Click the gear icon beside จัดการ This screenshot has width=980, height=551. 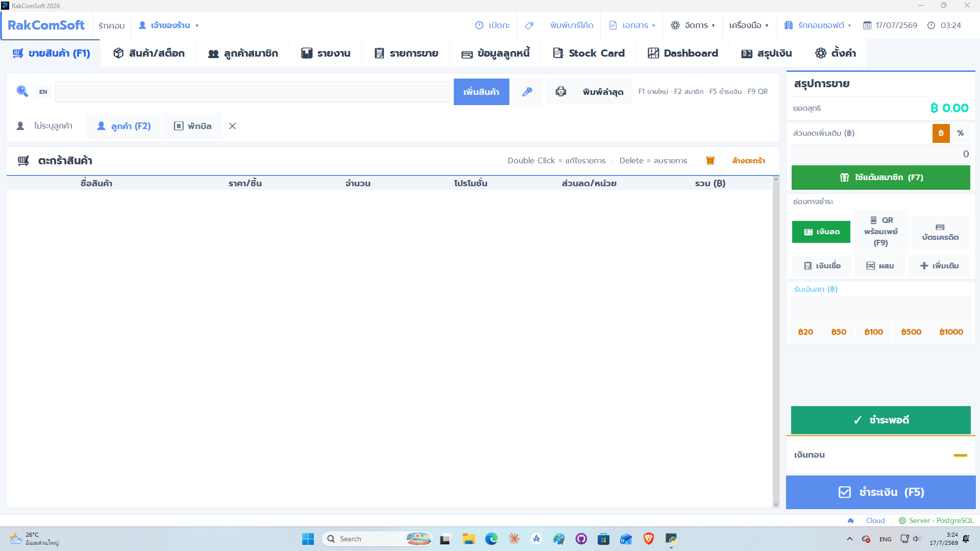pyautogui.click(x=675, y=26)
